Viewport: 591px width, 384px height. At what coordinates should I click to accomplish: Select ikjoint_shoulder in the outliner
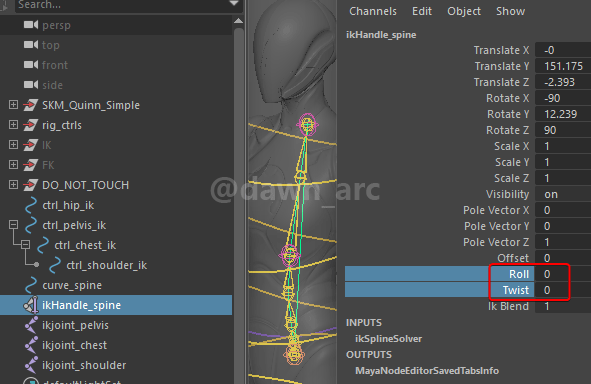click(84, 365)
